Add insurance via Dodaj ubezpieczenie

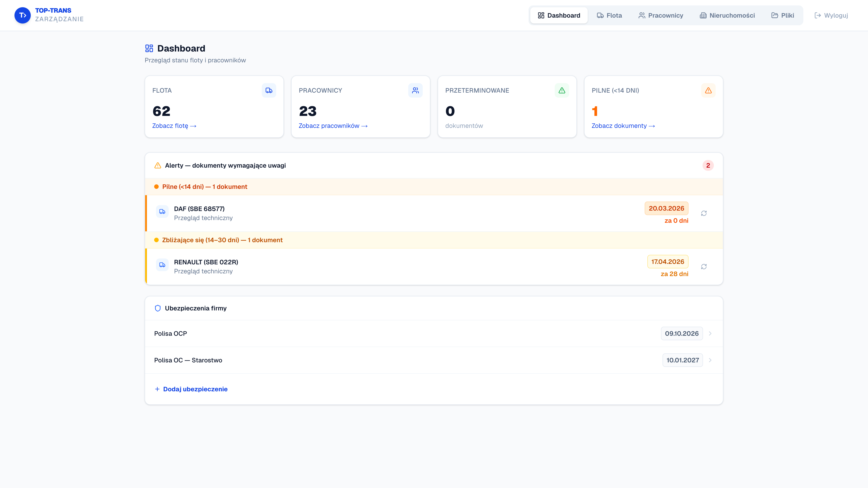click(191, 389)
